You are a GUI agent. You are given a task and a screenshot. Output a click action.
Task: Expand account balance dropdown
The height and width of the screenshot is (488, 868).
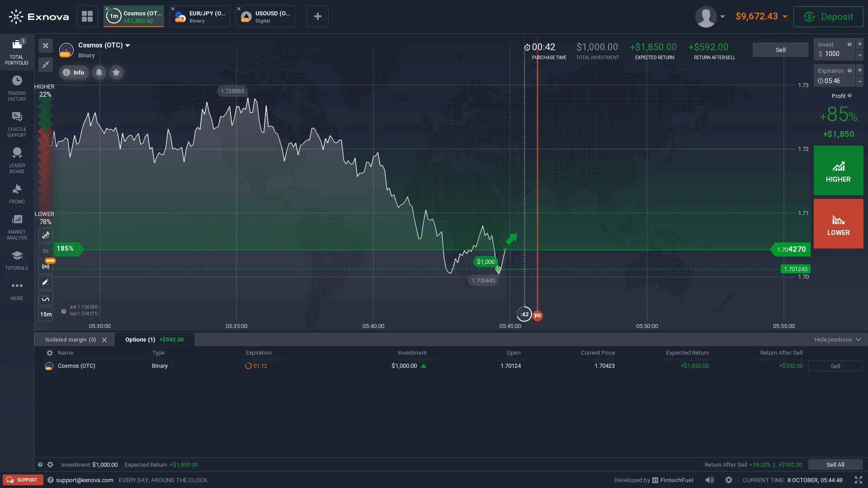click(x=785, y=17)
